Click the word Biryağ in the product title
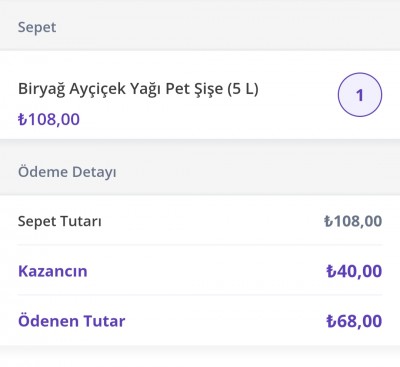400x367 pixels. (x=41, y=89)
